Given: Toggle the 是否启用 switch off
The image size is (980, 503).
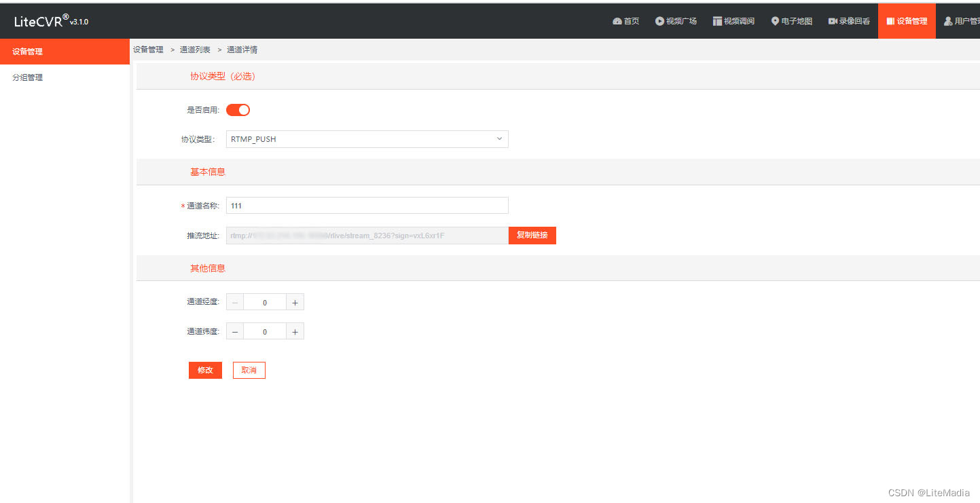Looking at the screenshot, I should [x=238, y=110].
